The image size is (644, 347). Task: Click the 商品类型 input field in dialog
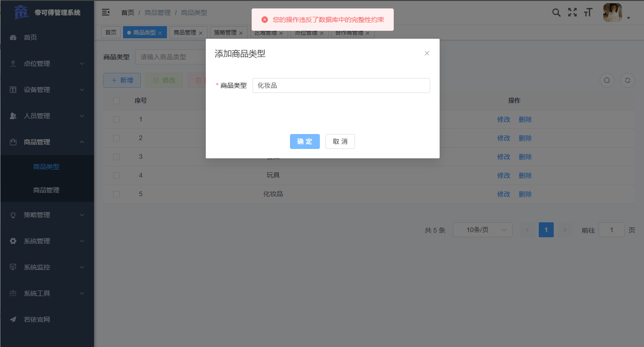click(x=341, y=85)
